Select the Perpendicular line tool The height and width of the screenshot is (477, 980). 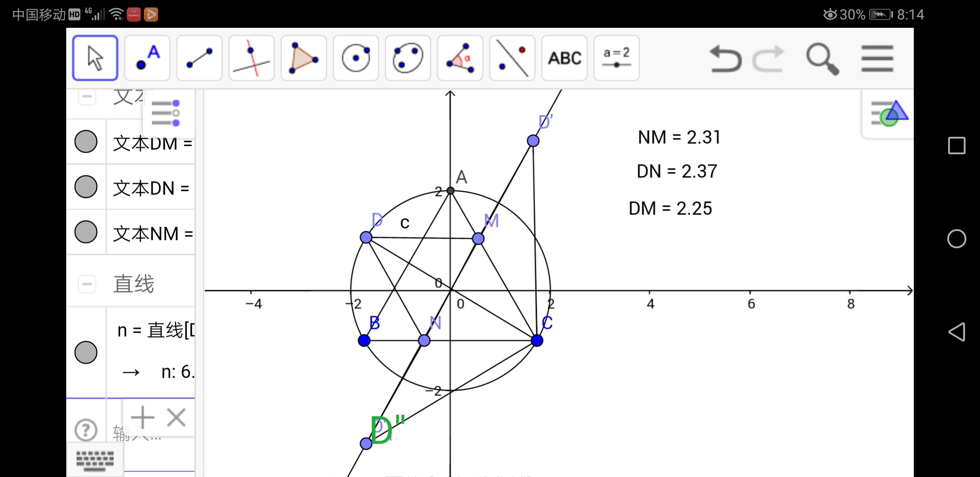[x=251, y=58]
